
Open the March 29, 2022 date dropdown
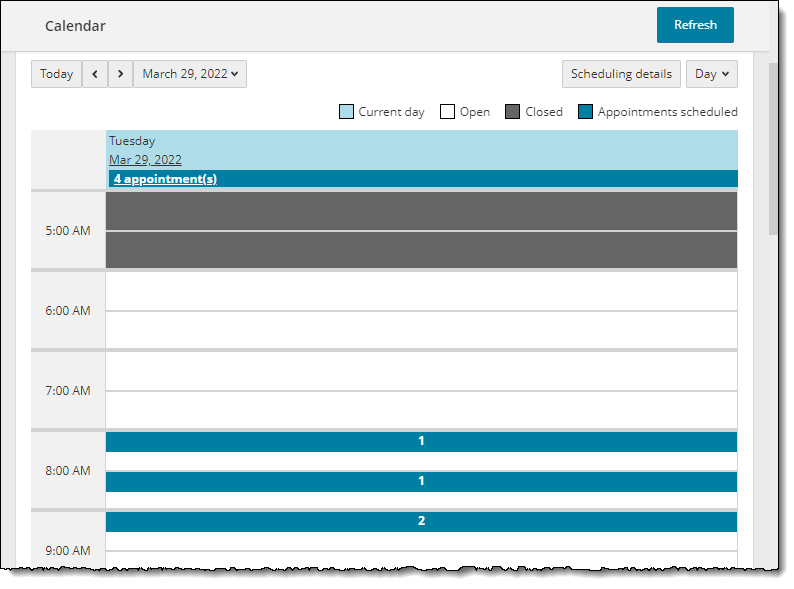click(x=190, y=74)
